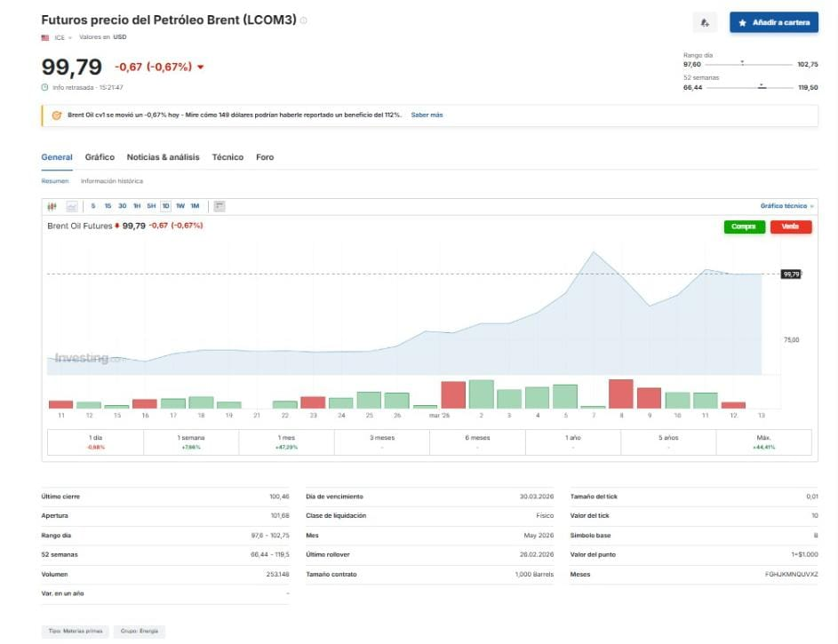Click the delayed info clock icon
Image resolution: width=838 pixels, height=644 pixels.
(x=45, y=87)
